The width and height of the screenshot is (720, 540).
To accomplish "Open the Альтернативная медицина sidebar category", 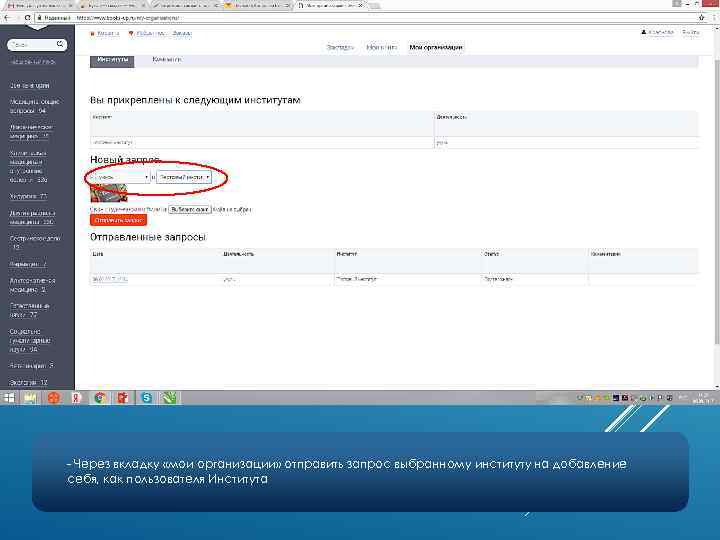I will [x=33, y=285].
